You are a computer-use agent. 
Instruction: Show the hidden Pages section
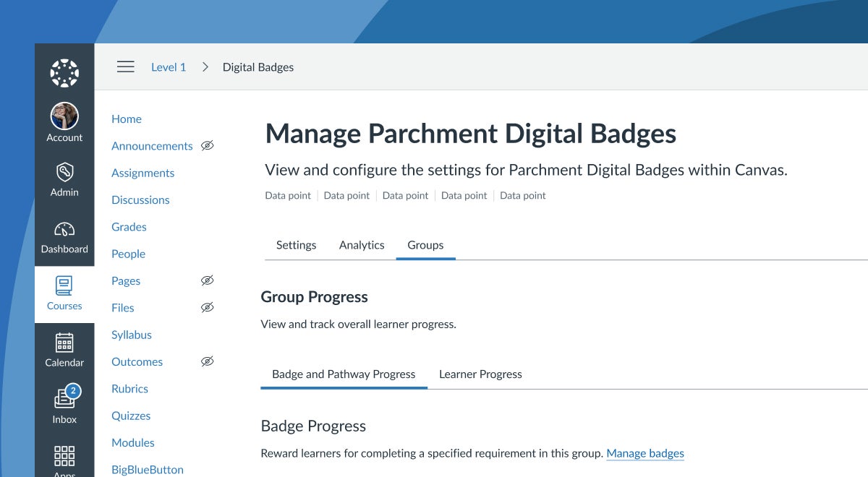click(208, 280)
